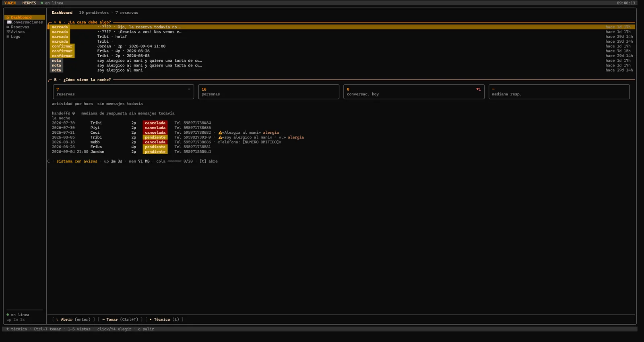This screenshot has height=342, width=644.
Task: Select the nota row "soy alergico al mani" from 29d ago
Action: click(x=341, y=70)
